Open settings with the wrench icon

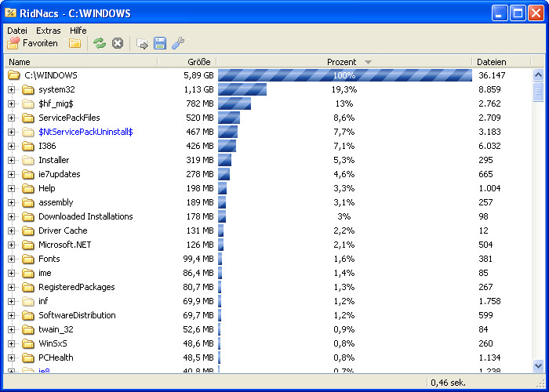(x=178, y=43)
